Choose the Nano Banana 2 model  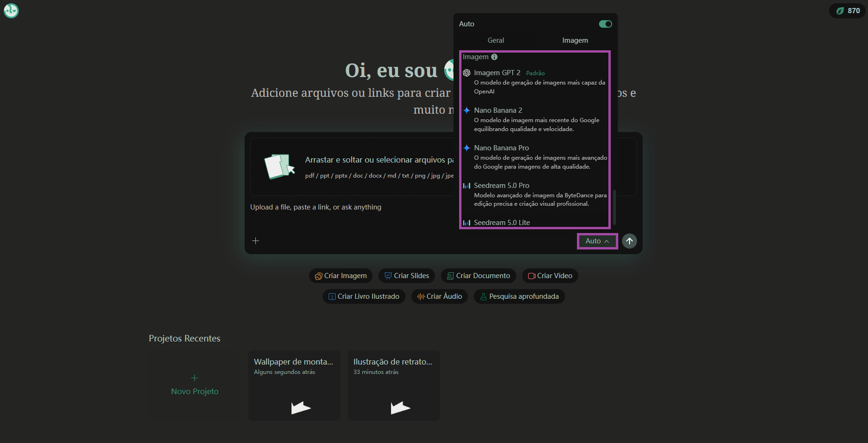click(535, 119)
